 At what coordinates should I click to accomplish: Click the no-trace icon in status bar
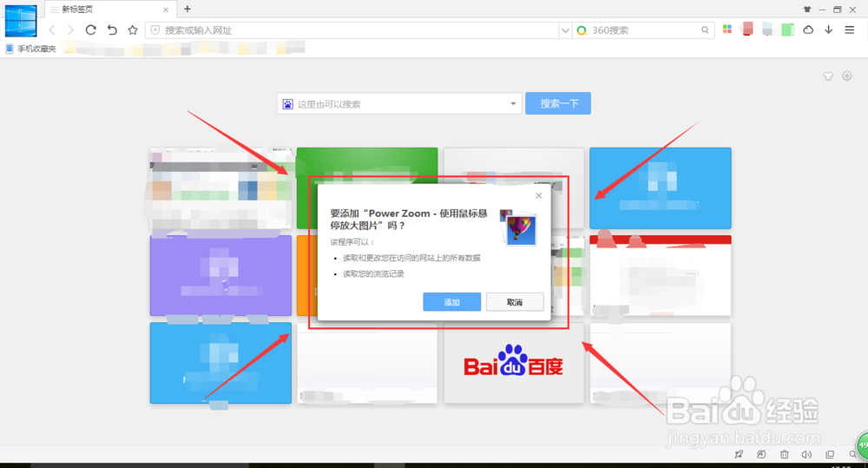coord(762,454)
